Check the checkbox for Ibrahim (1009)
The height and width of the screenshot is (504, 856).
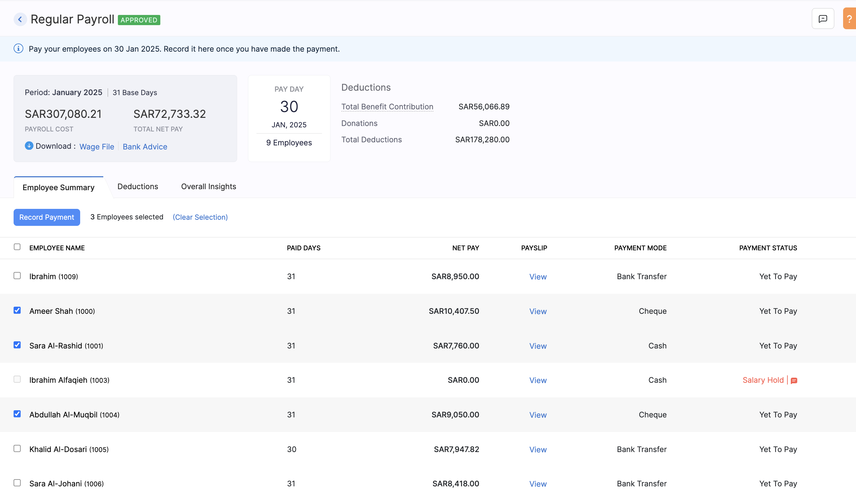coord(17,276)
